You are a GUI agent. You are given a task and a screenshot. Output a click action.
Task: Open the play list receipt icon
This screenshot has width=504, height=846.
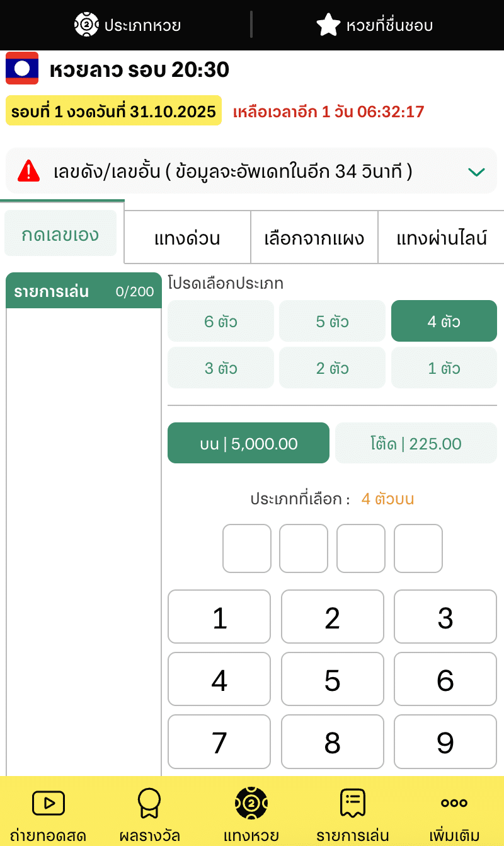(x=352, y=803)
